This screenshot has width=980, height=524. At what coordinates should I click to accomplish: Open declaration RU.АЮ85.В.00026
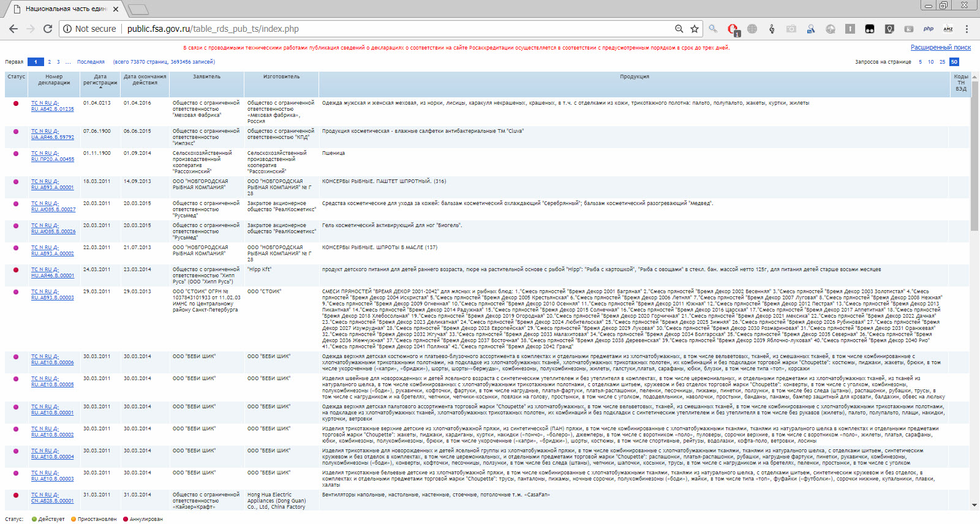point(53,228)
